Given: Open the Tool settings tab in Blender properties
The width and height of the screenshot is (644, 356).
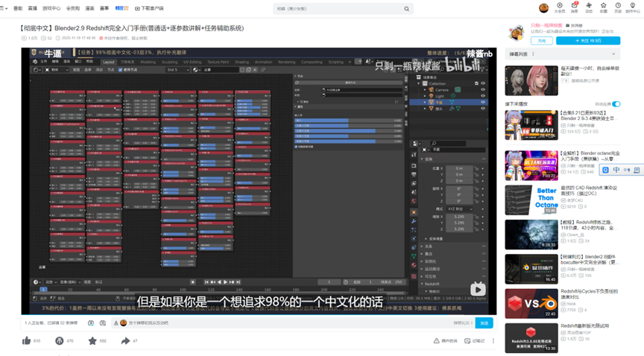Looking at the screenshot, I should (x=414, y=154).
